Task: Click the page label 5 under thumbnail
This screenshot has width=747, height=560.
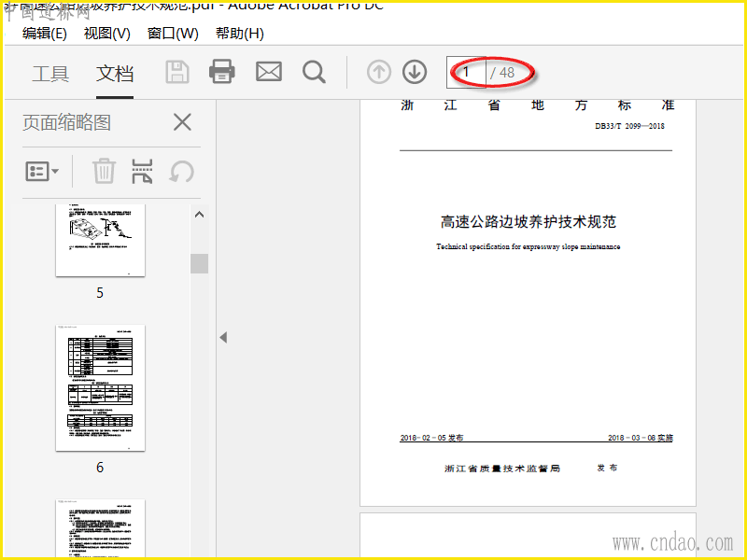Action: coord(100,292)
